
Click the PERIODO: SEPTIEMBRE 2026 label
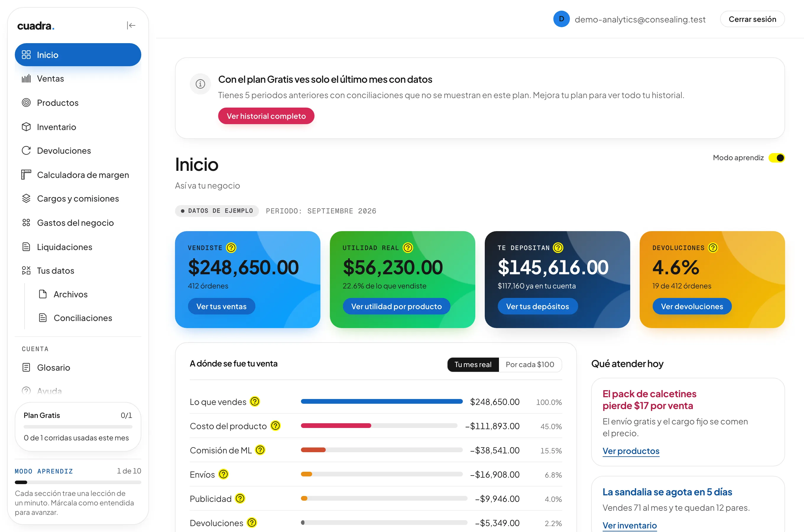321,211
